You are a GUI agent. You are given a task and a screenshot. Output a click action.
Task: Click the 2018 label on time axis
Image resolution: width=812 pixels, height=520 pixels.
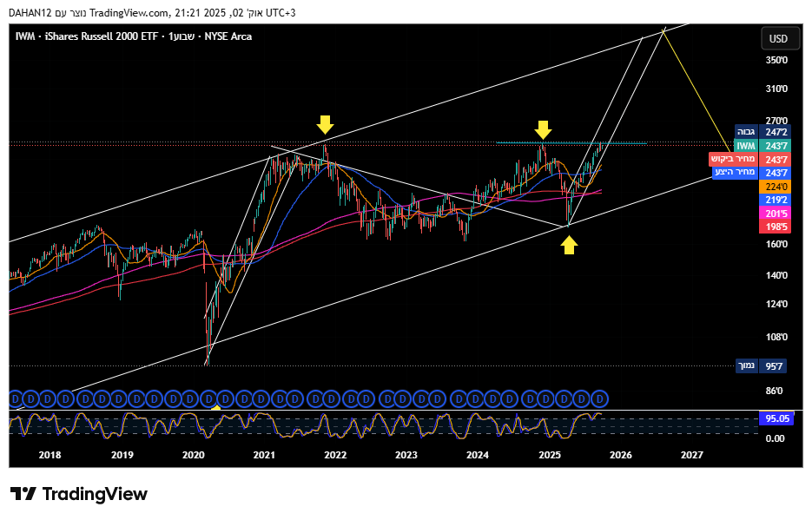pos(50,455)
